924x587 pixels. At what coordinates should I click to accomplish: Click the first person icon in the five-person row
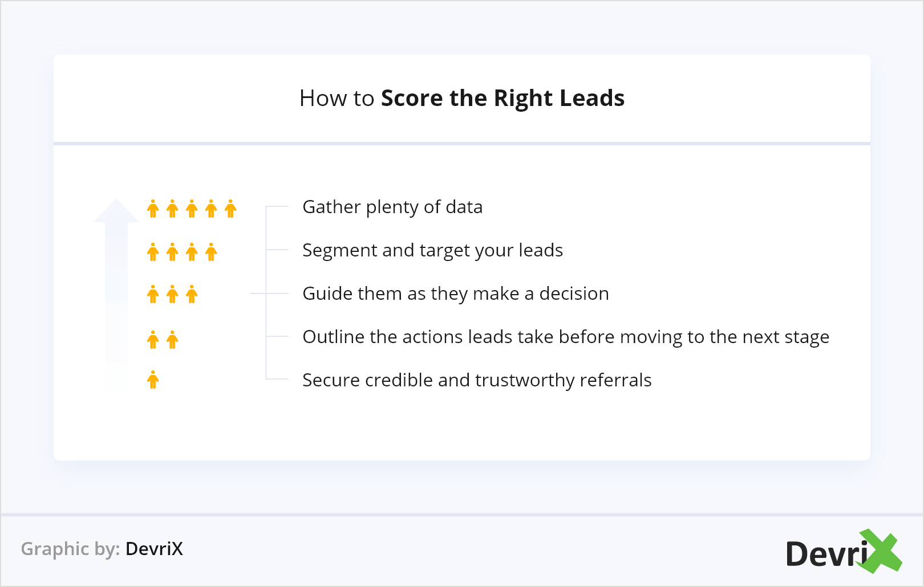tap(153, 209)
